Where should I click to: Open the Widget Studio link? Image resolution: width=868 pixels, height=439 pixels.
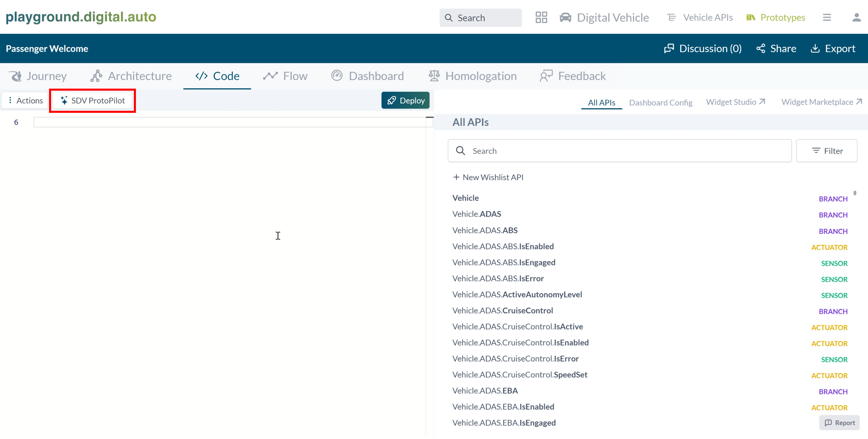735,102
